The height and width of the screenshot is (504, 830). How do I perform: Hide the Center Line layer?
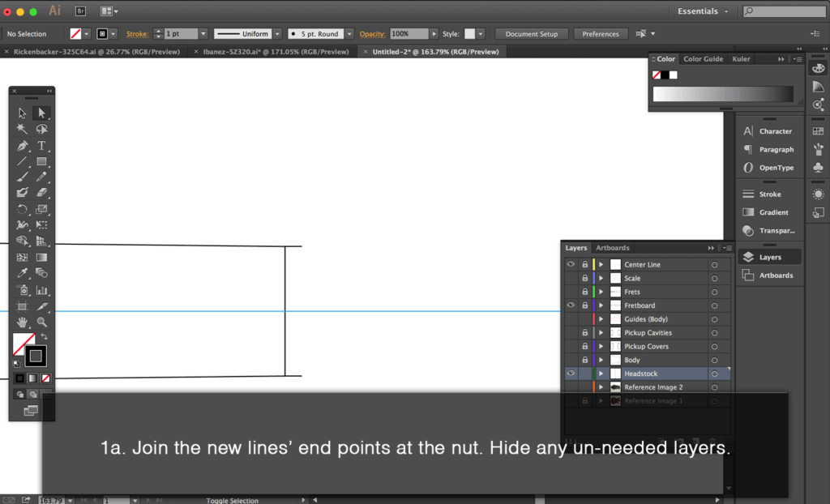pyautogui.click(x=571, y=265)
